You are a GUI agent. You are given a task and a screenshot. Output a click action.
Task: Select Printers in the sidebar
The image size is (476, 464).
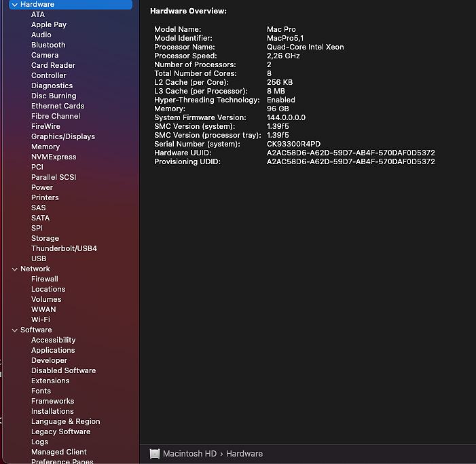tap(45, 197)
